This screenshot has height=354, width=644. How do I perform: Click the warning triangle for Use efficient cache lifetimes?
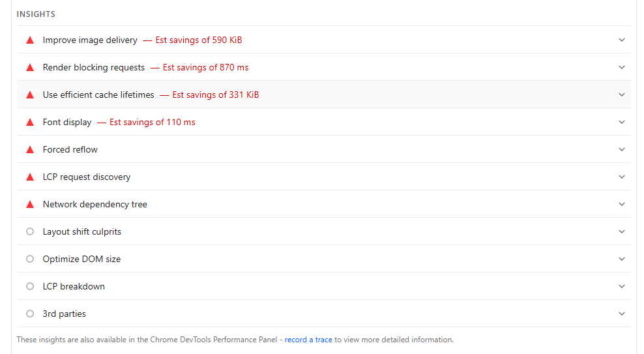click(30, 95)
